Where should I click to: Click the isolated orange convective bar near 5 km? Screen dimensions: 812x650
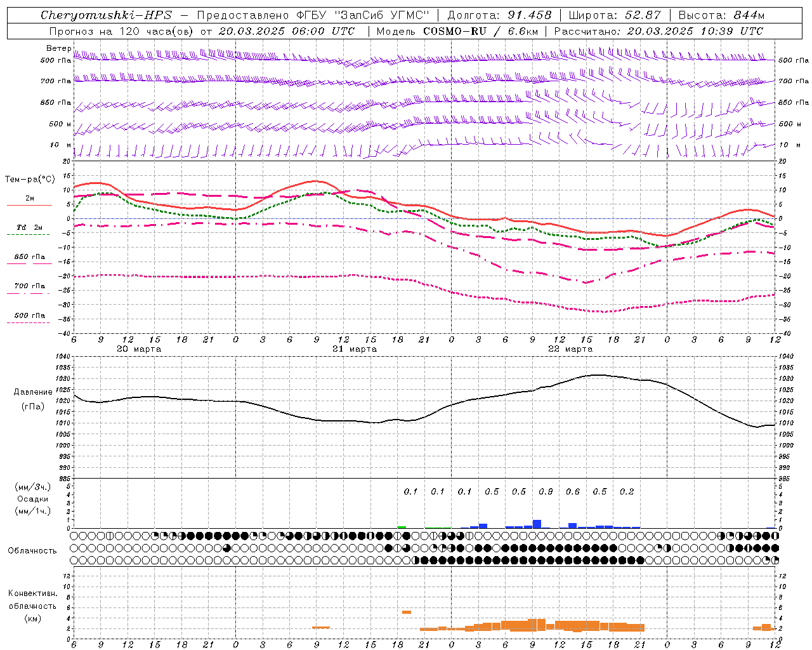point(407,612)
